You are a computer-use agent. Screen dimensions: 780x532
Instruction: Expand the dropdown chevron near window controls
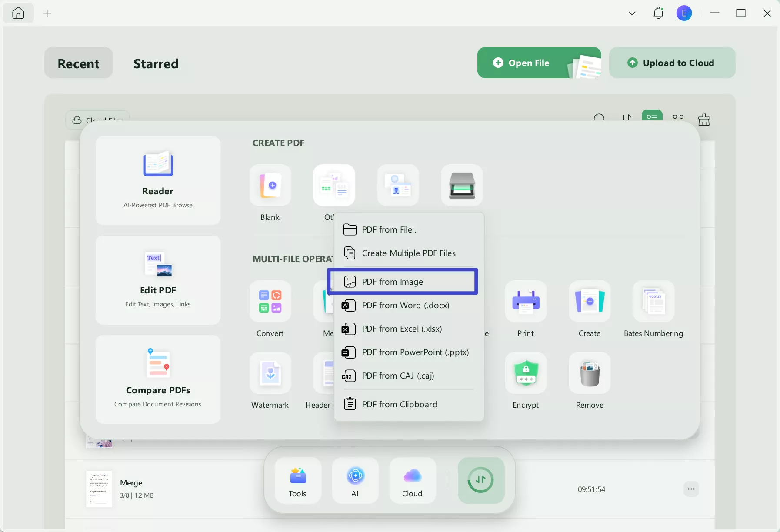(631, 13)
